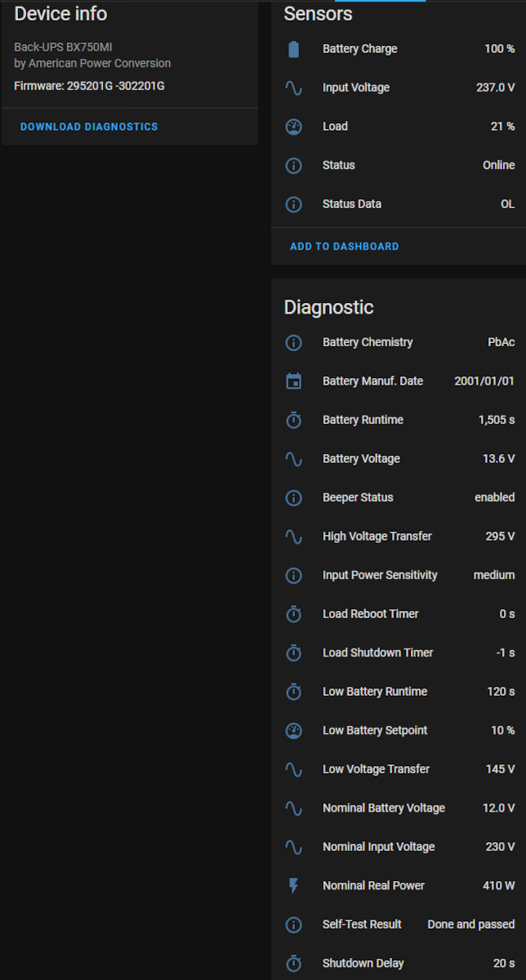
Task: Open the Status Data sensor showing OL
Action: (x=400, y=204)
